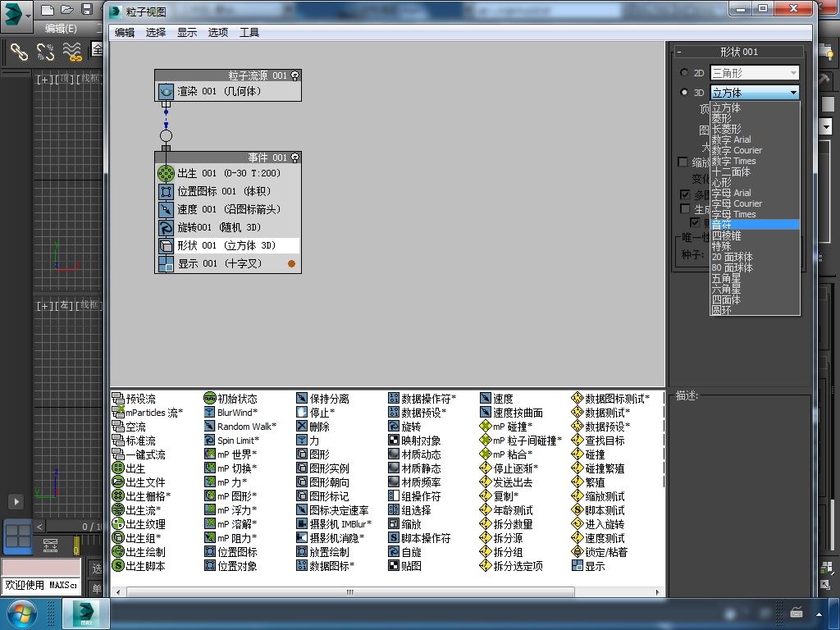Select the 发送出去 (Send Out) test icon
840x630 pixels.
[486, 482]
